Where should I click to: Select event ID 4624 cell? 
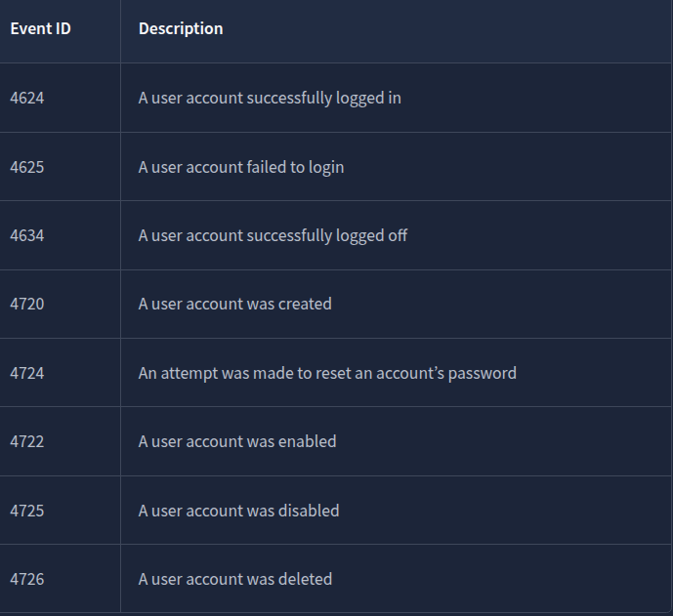click(x=27, y=99)
